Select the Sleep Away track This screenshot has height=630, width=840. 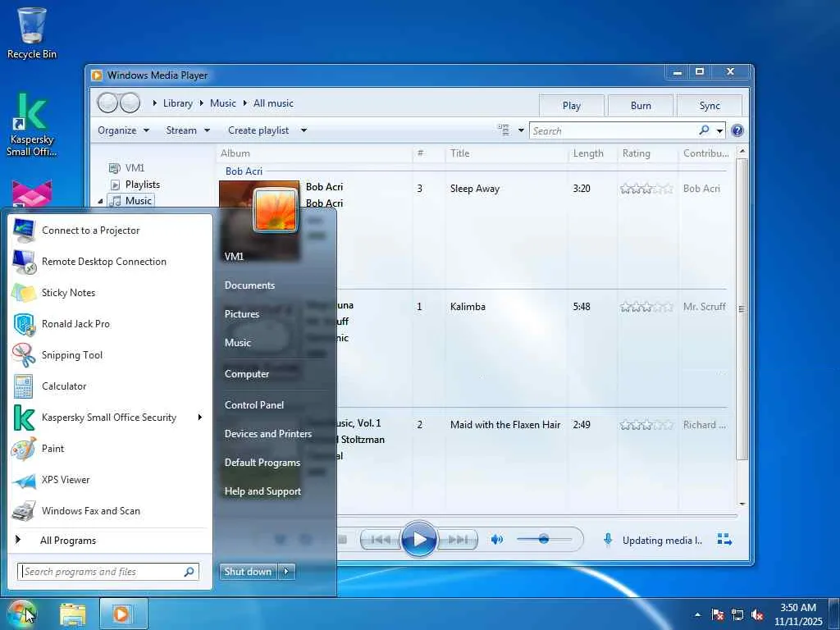coord(475,189)
